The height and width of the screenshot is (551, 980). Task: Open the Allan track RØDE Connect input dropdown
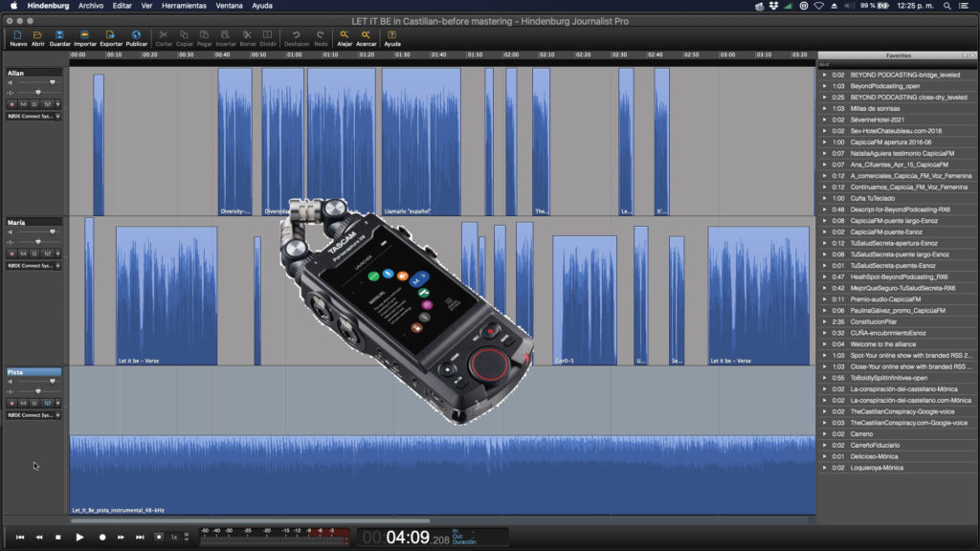[33, 116]
